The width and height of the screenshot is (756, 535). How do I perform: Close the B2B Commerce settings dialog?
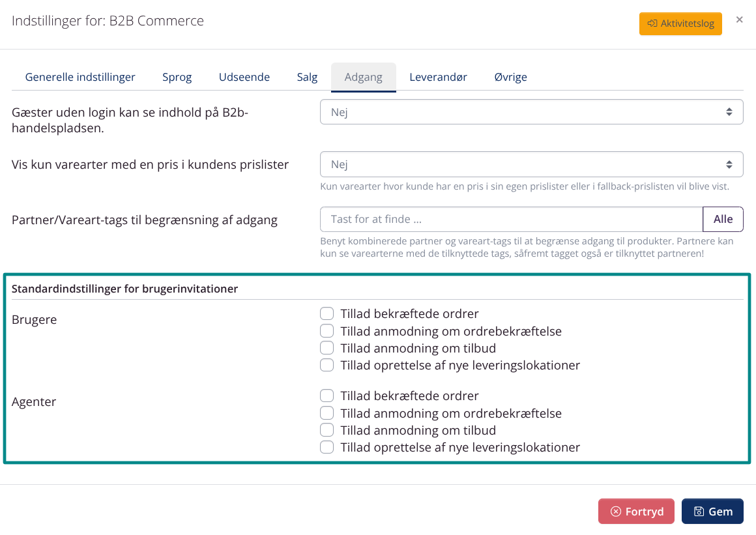pyautogui.click(x=739, y=20)
